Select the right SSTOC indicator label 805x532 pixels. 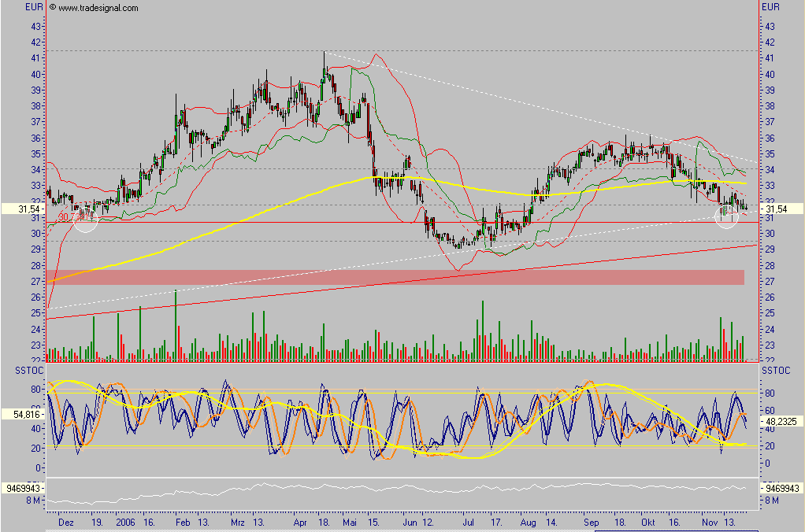pos(776,370)
